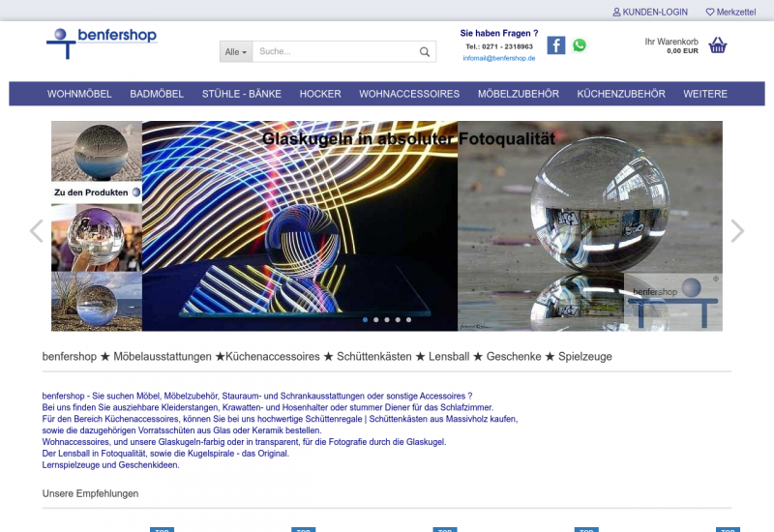Click the shopping basket icon
The image size is (774, 532).
(717, 45)
